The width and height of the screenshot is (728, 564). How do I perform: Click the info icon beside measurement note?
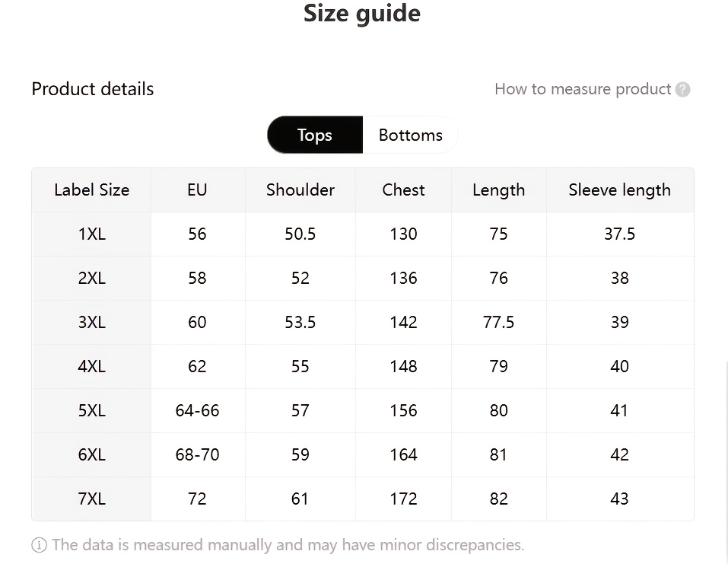pyautogui.click(x=39, y=545)
